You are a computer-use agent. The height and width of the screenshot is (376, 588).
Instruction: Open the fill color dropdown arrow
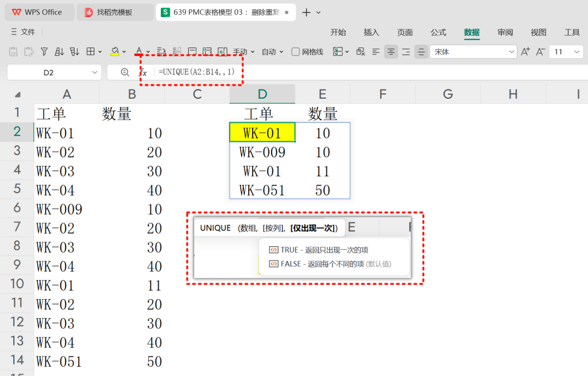(124, 52)
